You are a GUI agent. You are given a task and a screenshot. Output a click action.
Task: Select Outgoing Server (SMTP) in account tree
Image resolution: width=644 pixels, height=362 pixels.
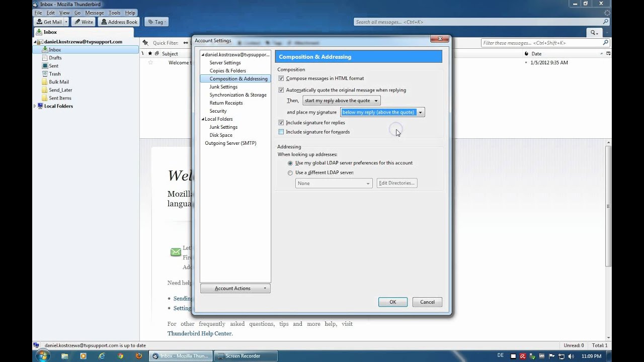click(230, 143)
